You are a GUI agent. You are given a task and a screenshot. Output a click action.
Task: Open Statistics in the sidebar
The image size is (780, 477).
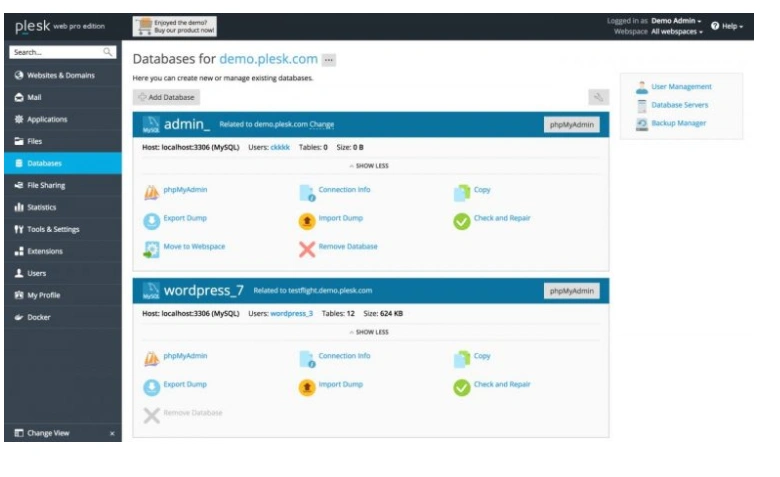tap(63, 207)
